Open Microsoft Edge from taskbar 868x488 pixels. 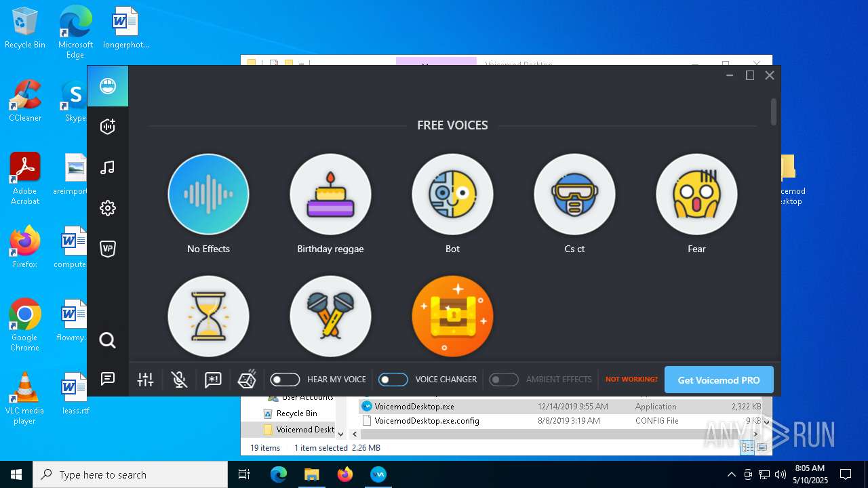click(279, 474)
